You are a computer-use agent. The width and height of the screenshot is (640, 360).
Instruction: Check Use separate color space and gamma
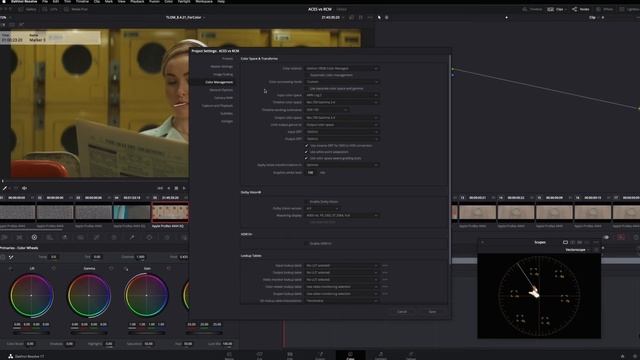click(307, 88)
